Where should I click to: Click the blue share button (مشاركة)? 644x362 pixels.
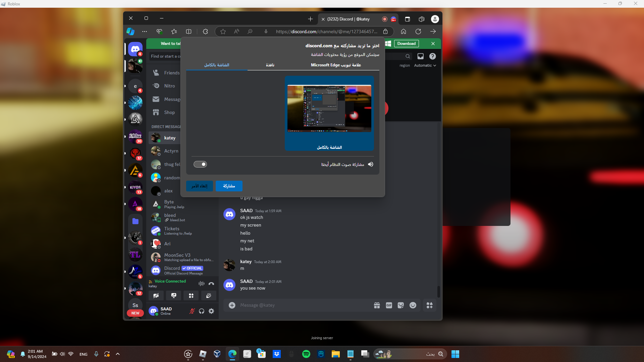[x=229, y=186]
